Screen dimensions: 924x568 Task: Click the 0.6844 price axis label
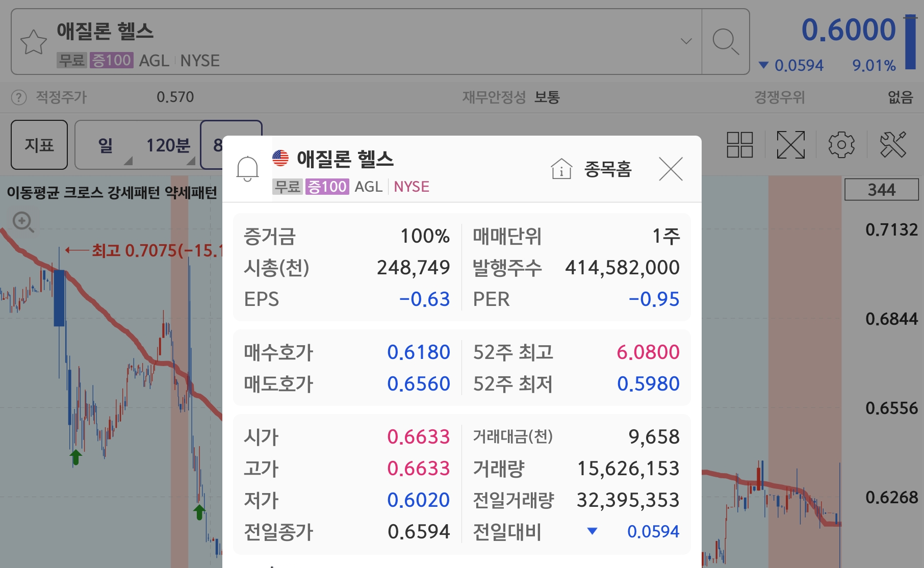tap(891, 319)
